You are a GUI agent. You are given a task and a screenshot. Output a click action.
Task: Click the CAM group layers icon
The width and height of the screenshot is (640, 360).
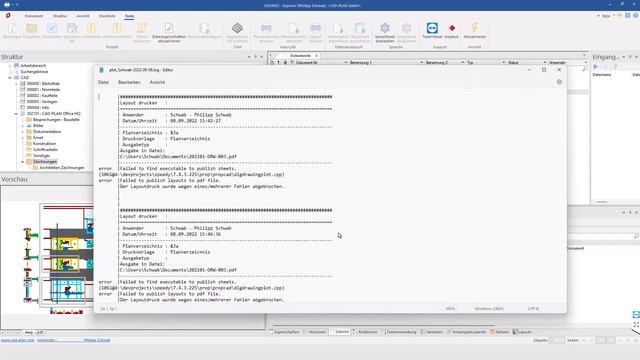(x=237, y=28)
